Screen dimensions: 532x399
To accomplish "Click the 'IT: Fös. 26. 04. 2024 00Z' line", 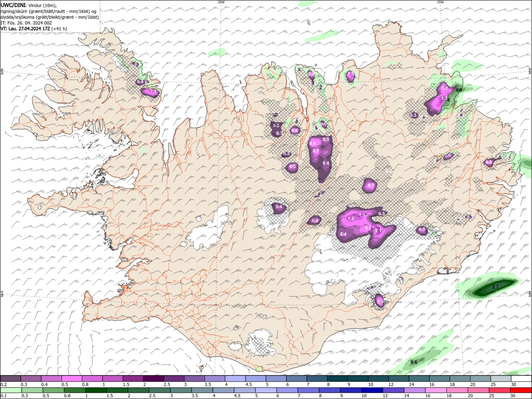I will pyautogui.click(x=25, y=23).
